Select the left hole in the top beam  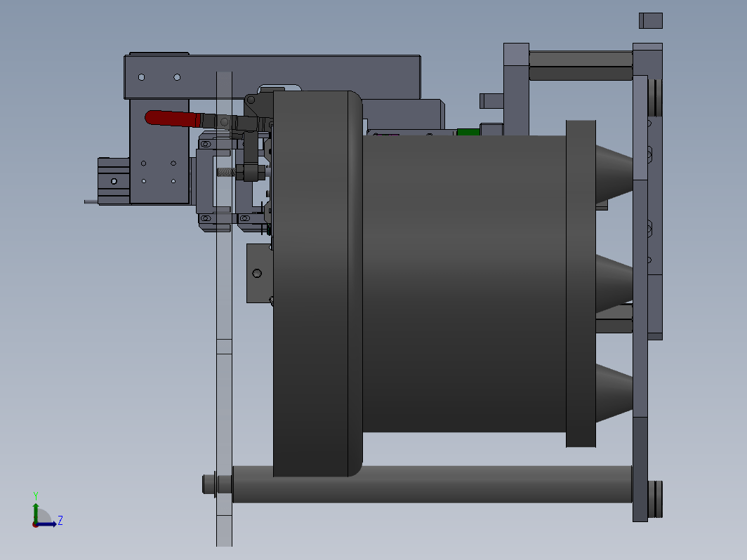[142, 77]
